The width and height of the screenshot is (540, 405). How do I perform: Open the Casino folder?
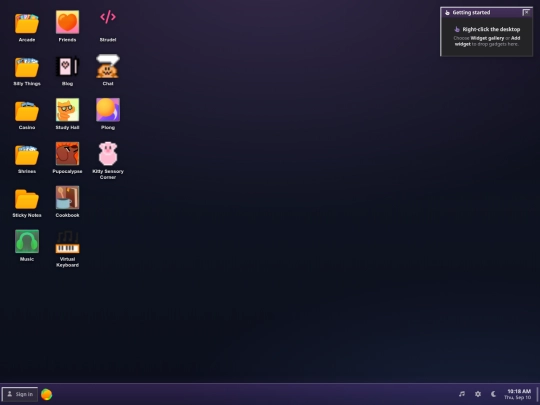coord(27,111)
